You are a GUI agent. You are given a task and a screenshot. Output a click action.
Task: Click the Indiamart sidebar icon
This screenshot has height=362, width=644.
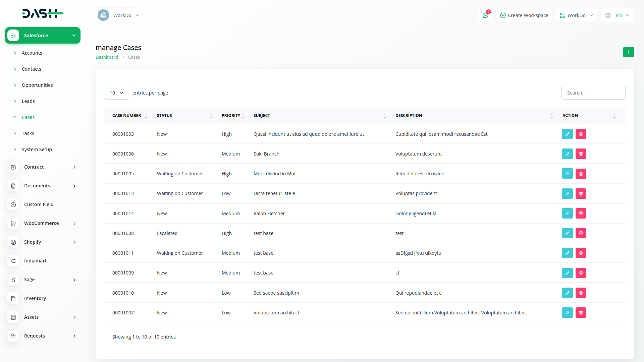13,261
